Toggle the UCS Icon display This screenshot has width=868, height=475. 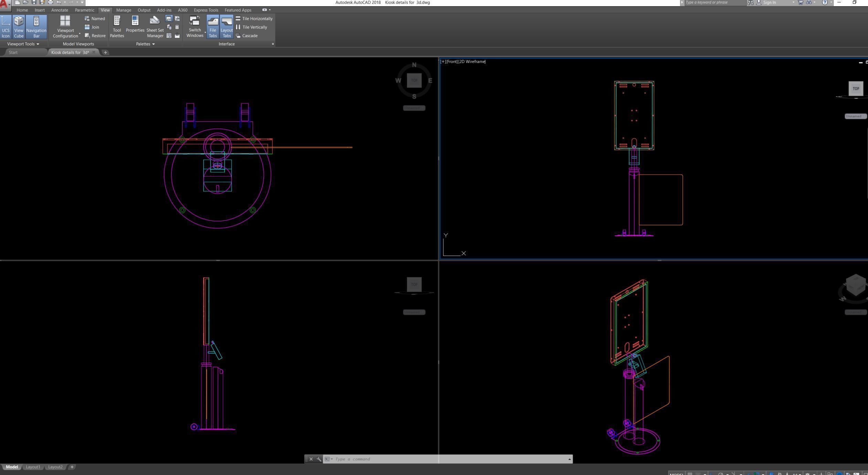[6, 26]
